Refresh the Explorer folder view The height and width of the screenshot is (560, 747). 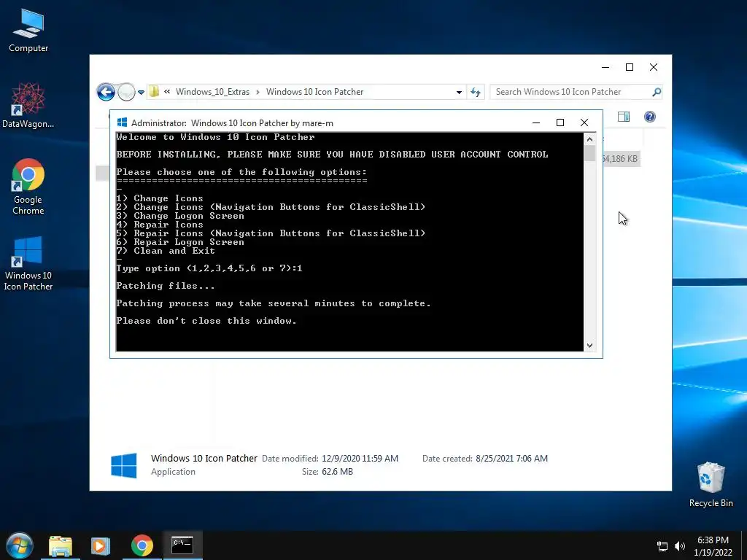coord(476,93)
